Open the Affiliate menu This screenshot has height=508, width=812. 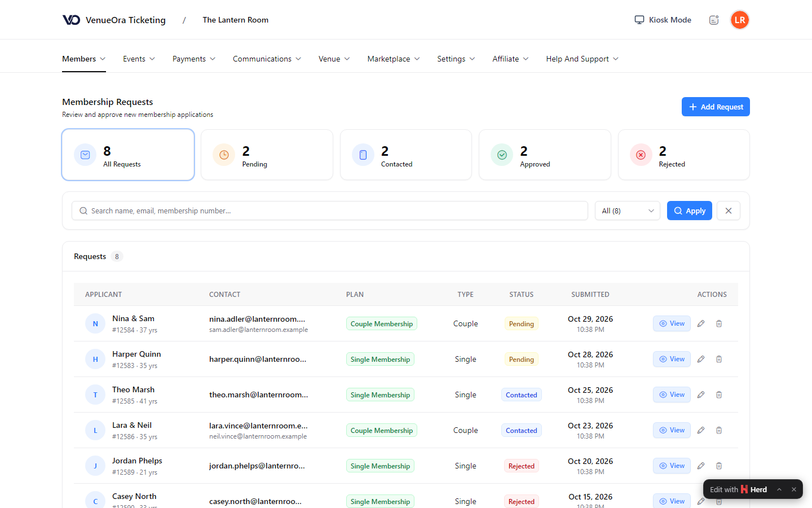click(x=511, y=59)
